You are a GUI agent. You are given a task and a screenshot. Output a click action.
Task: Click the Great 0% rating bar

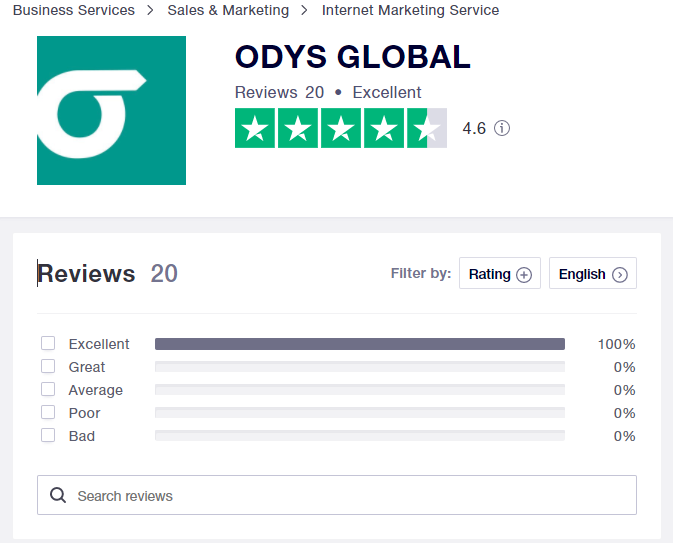[360, 367]
